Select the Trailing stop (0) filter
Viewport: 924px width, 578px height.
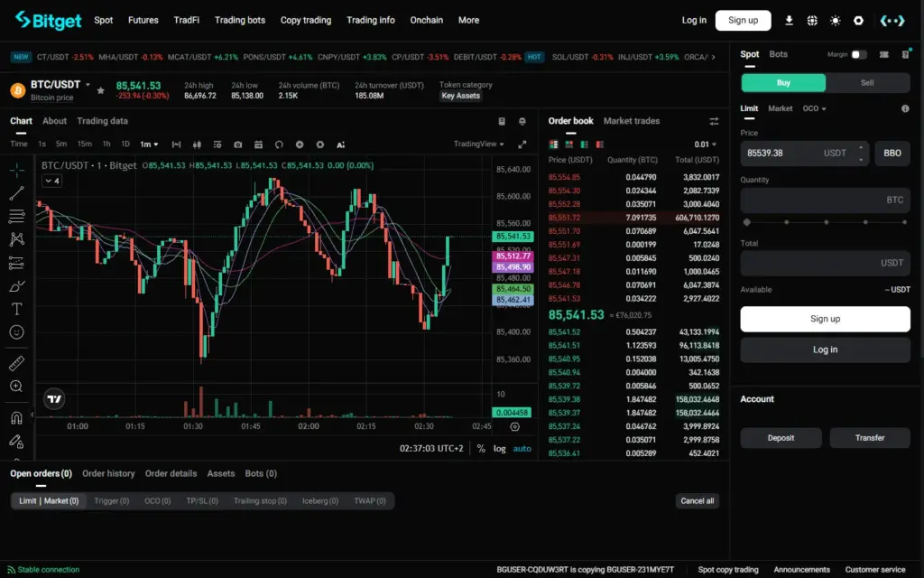pos(260,500)
